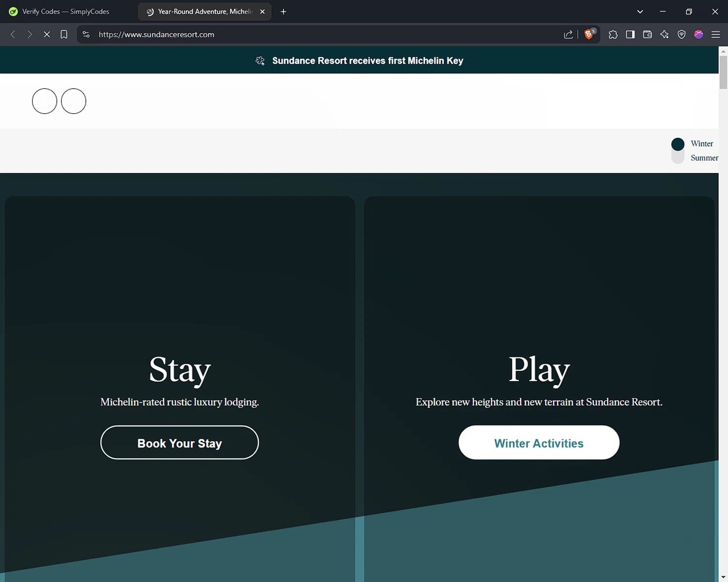The width and height of the screenshot is (728, 582).
Task: Close the Year-Round Adventure tab
Action: click(262, 12)
